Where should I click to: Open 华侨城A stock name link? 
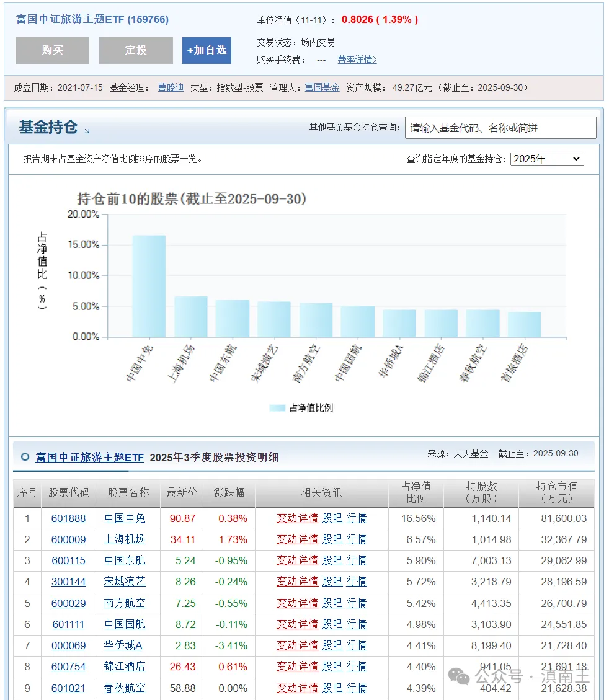(123, 645)
